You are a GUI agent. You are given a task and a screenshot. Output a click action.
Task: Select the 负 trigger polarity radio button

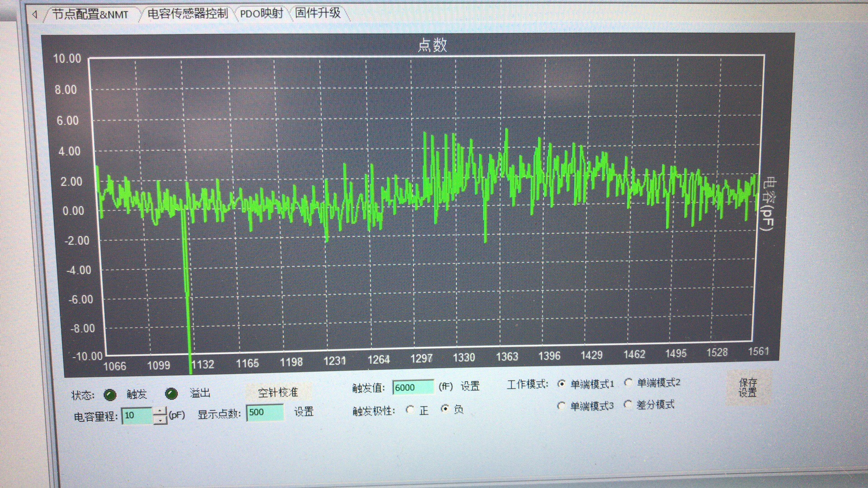(445, 409)
